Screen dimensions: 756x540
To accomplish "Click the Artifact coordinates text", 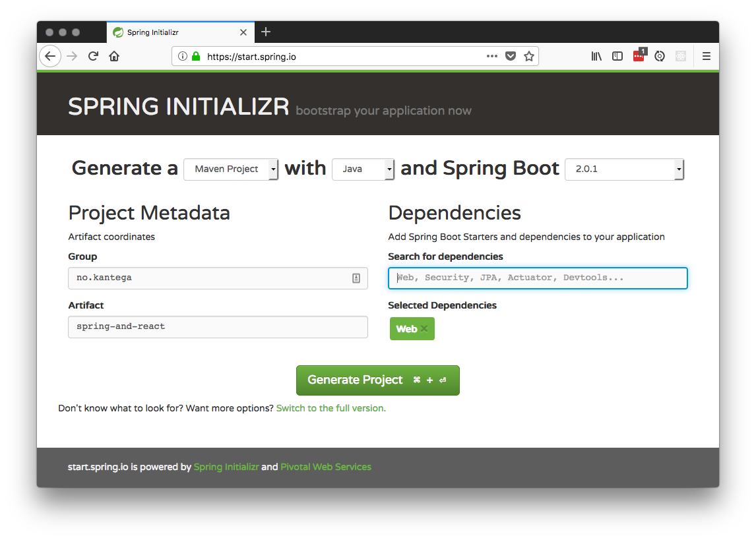I will tap(111, 237).
